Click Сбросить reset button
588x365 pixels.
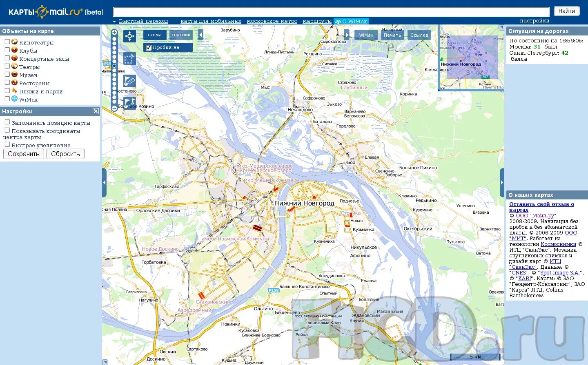(65, 154)
